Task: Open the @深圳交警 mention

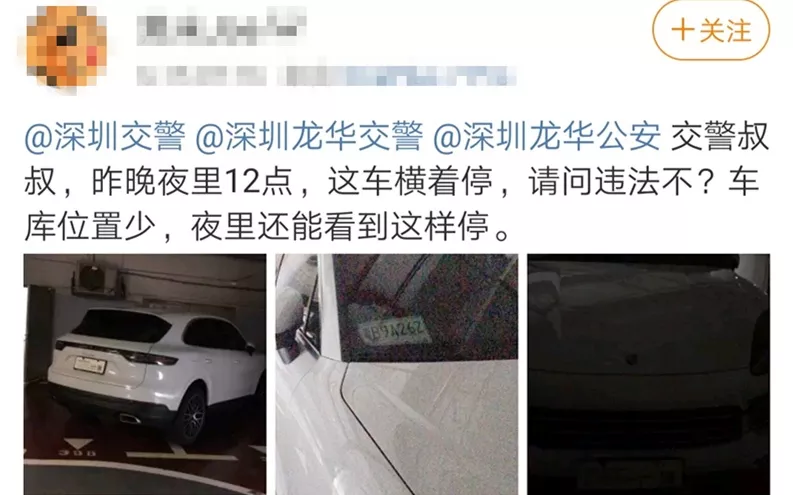Action: click(105, 137)
